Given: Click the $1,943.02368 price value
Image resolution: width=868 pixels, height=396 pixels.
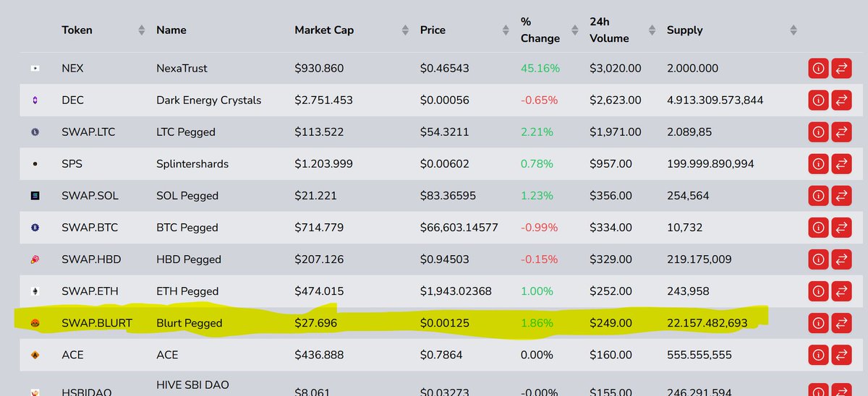Looking at the screenshot, I should pyautogui.click(x=456, y=291).
